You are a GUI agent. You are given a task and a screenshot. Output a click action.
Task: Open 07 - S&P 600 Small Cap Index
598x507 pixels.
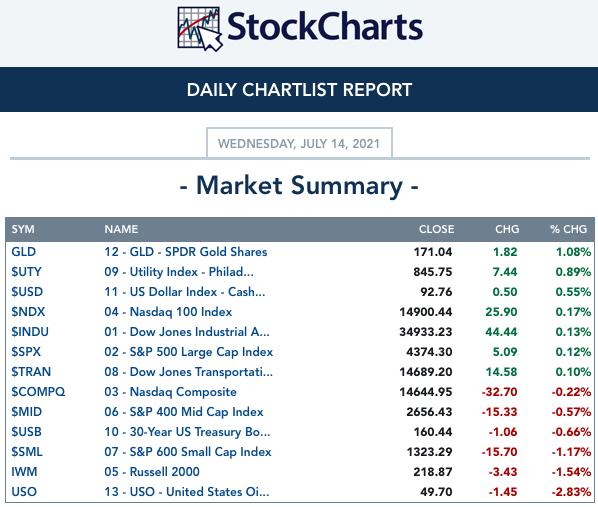point(188,452)
